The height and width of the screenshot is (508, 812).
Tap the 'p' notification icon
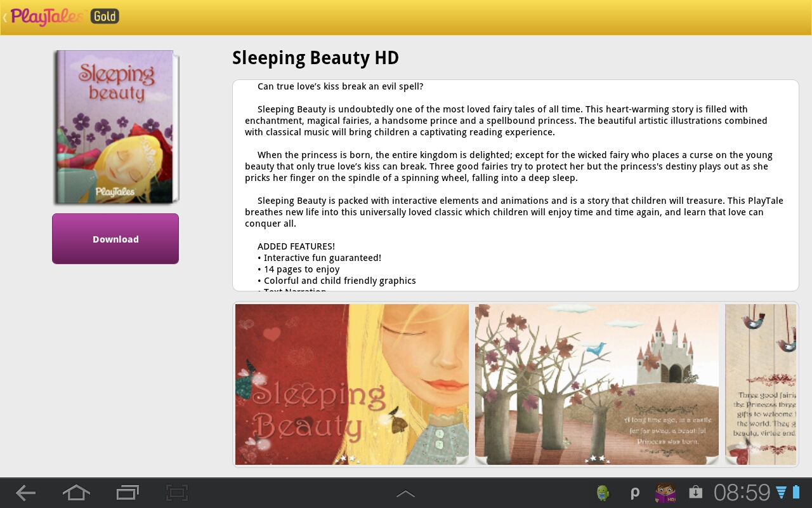pos(634,493)
